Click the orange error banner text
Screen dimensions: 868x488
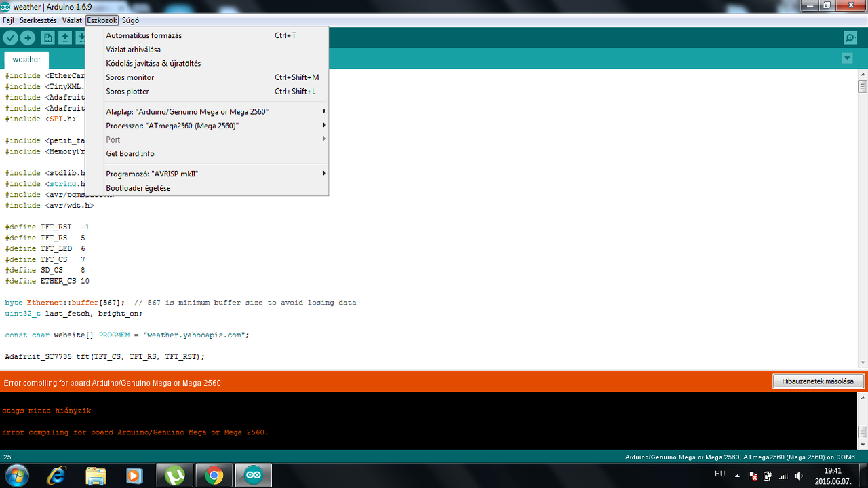pos(113,383)
